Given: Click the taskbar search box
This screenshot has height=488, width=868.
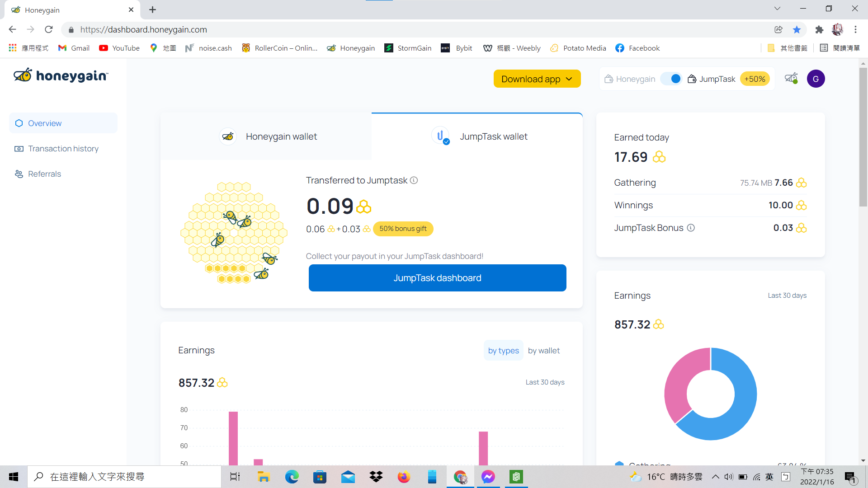Looking at the screenshot, I should pos(124,477).
